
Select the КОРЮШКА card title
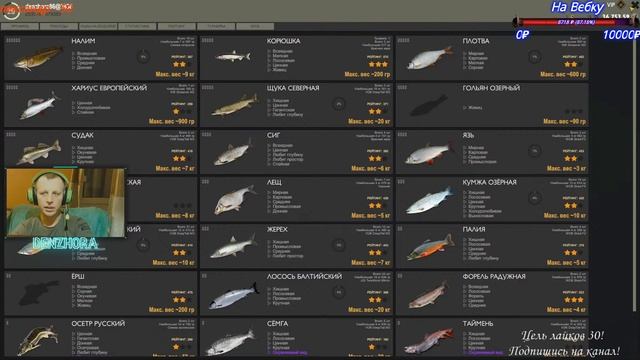point(284,41)
